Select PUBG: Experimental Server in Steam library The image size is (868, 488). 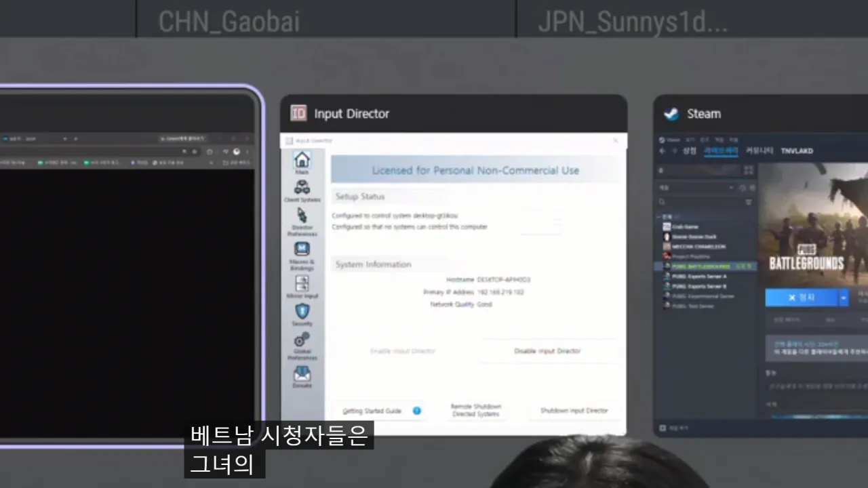pos(698,296)
